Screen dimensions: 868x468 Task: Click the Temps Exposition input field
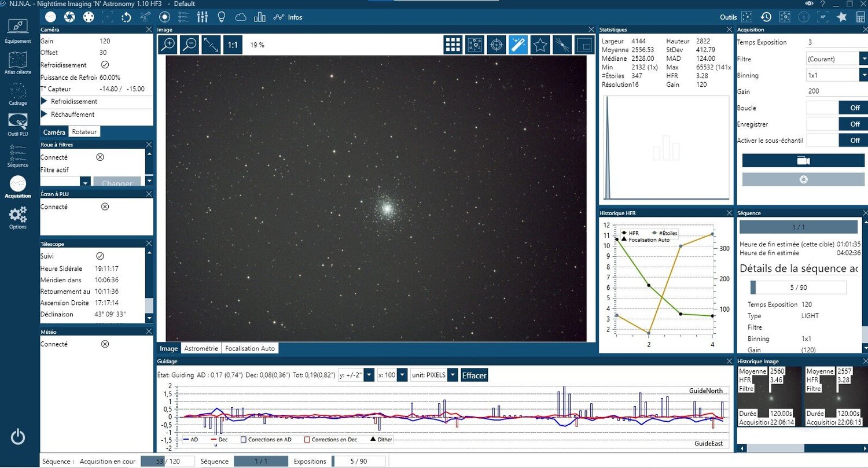click(x=837, y=42)
